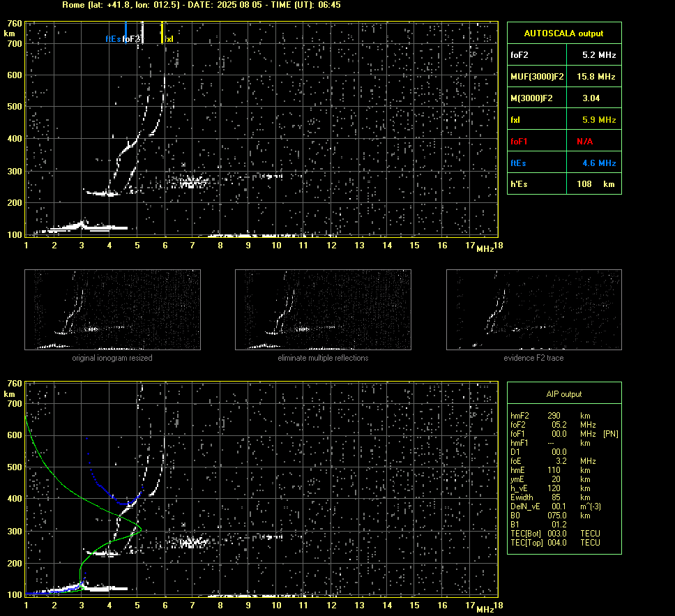Image resolution: width=675 pixels, height=616 pixels.
Task: Click the 10 MHz label on bottom ionogram axis
Action: pos(276,606)
